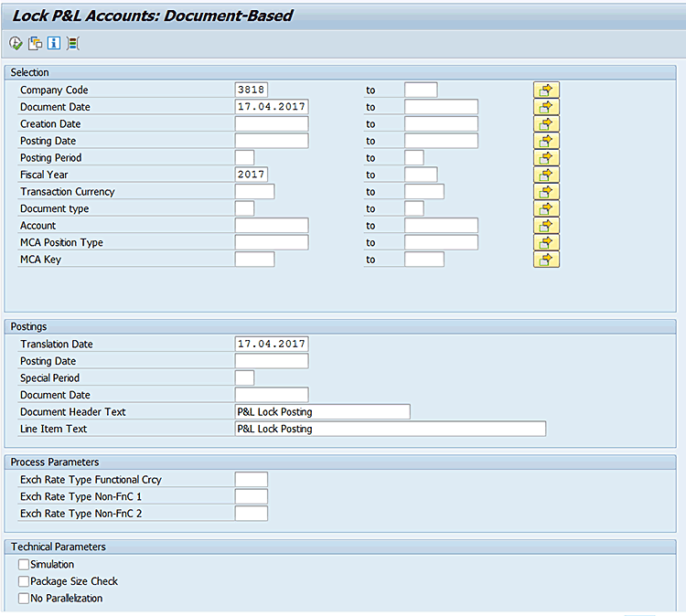The image size is (686, 616).
Task: Click the Document type 'to' field
Action: [x=413, y=208]
